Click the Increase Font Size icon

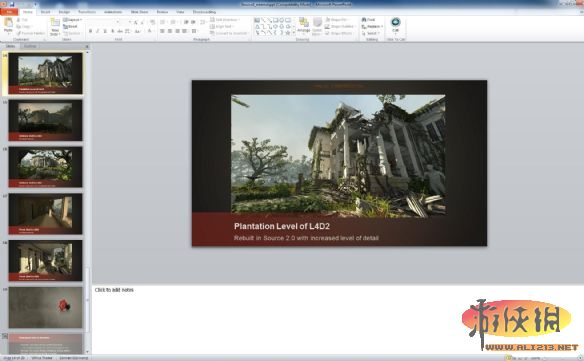tap(136, 22)
